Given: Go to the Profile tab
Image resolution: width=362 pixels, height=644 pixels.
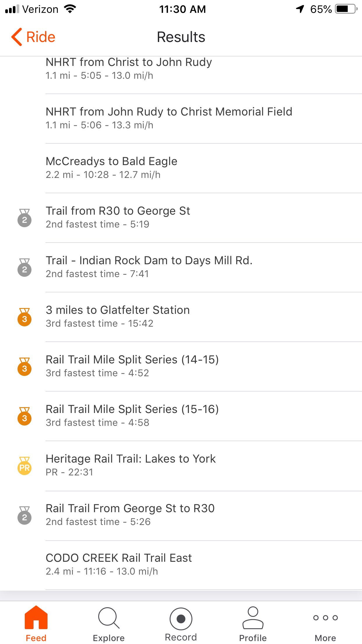Looking at the screenshot, I should (x=253, y=624).
